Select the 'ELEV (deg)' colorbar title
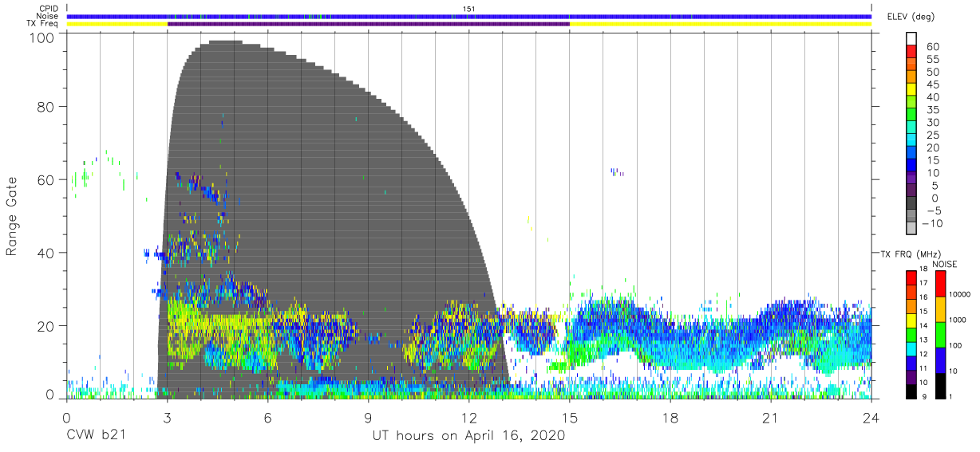Image resolution: width=980 pixels, height=452 pixels. tap(911, 16)
